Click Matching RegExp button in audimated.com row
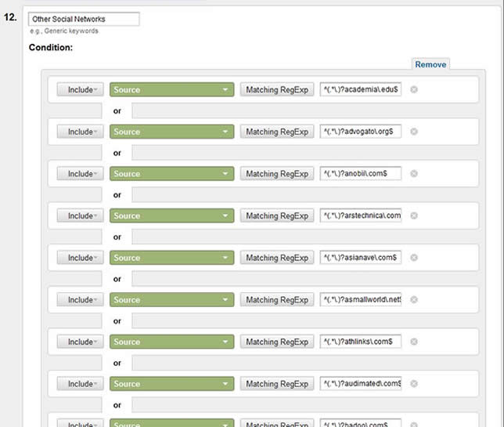Screen dimensions: 504x427 [277, 384]
